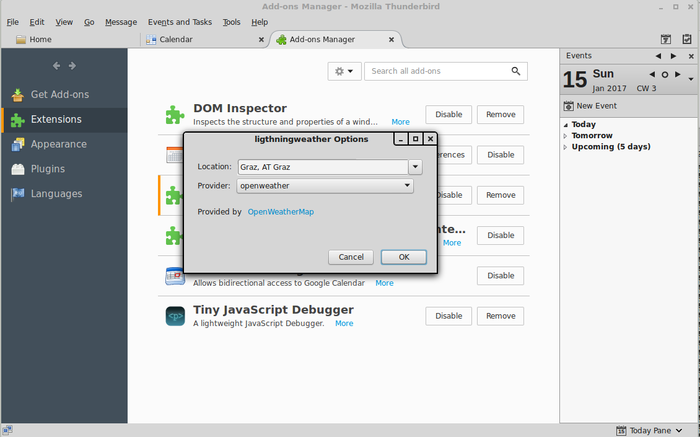Open the Languages category
Screen dimensions: 700x437
(x=64, y=194)
